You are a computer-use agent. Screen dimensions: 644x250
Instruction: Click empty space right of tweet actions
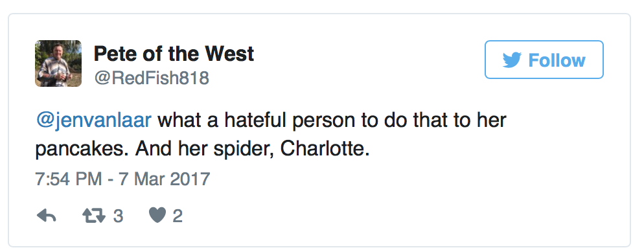[x=402, y=216]
